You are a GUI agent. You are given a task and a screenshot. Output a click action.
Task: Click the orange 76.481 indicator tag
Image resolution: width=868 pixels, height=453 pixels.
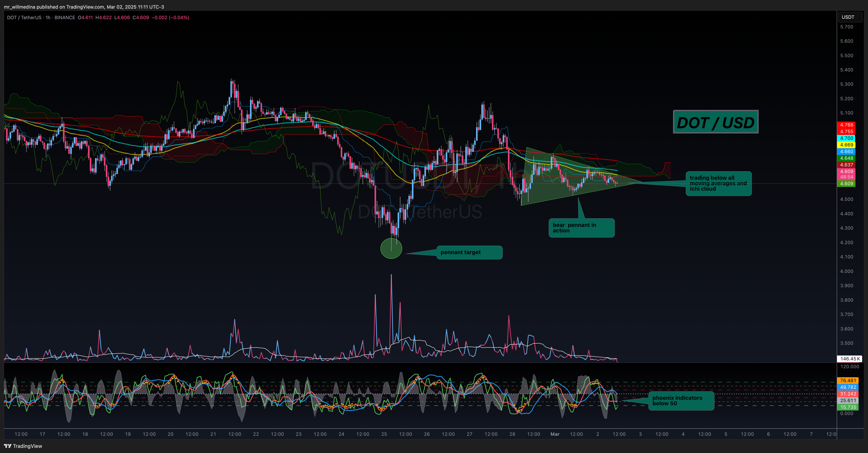coord(848,381)
